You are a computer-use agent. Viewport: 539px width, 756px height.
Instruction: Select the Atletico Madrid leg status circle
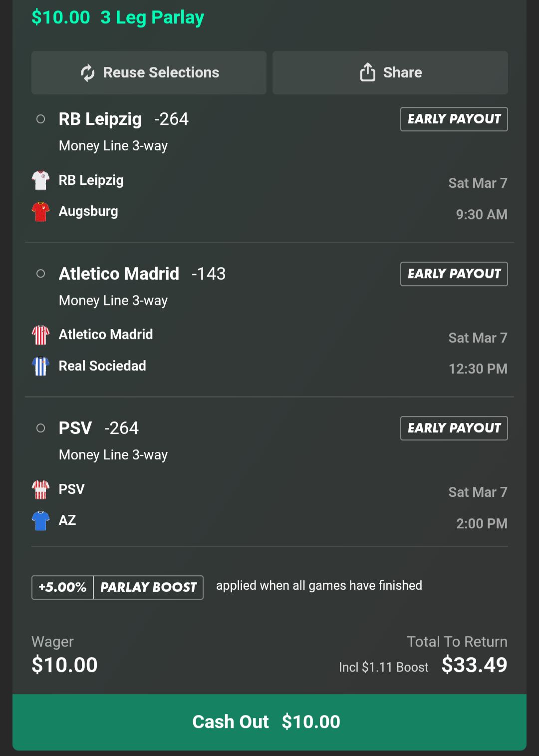coord(41,274)
